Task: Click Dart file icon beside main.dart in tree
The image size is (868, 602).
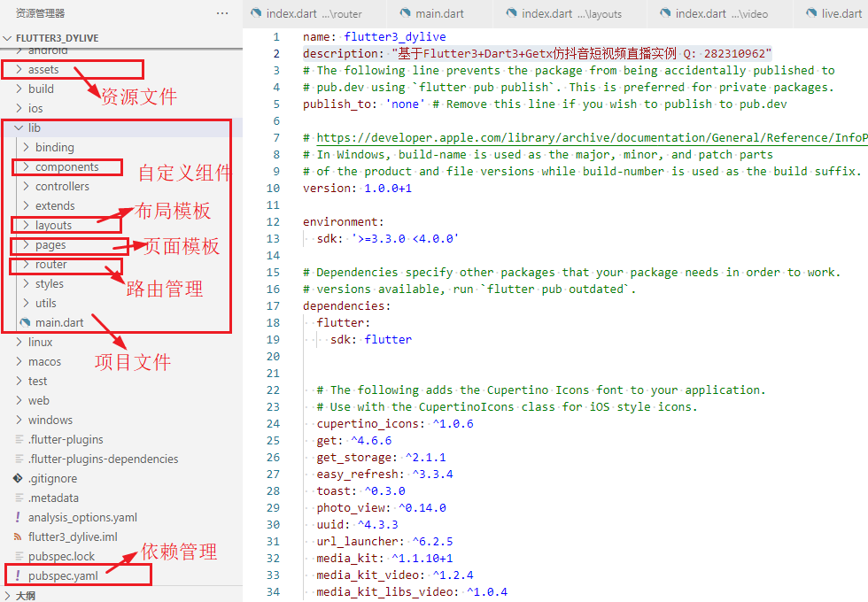Action: click(x=25, y=322)
